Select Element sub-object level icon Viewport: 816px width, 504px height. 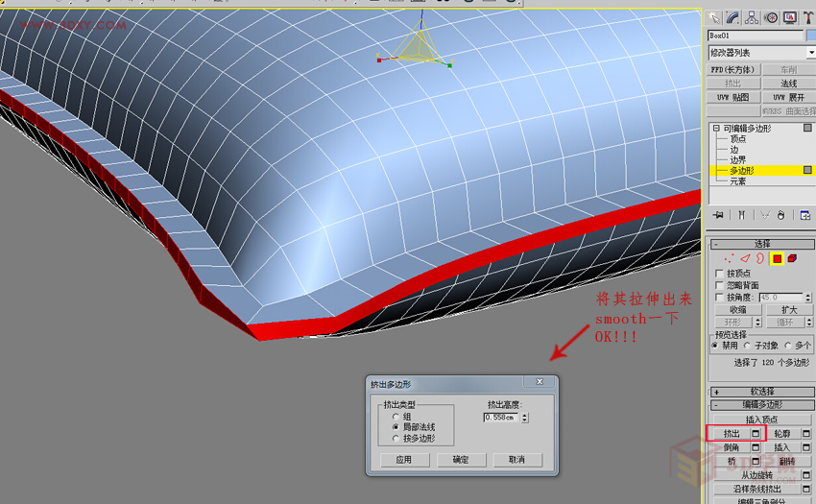click(x=793, y=258)
